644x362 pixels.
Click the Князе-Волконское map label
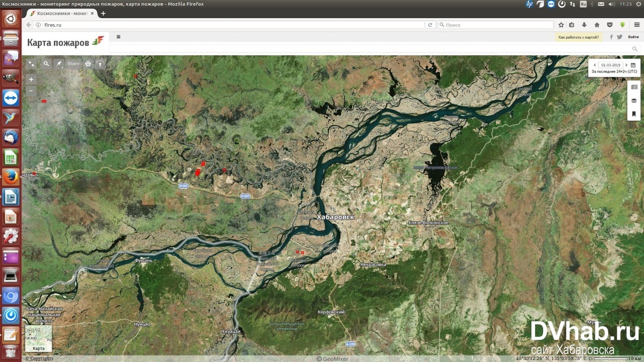(x=428, y=222)
